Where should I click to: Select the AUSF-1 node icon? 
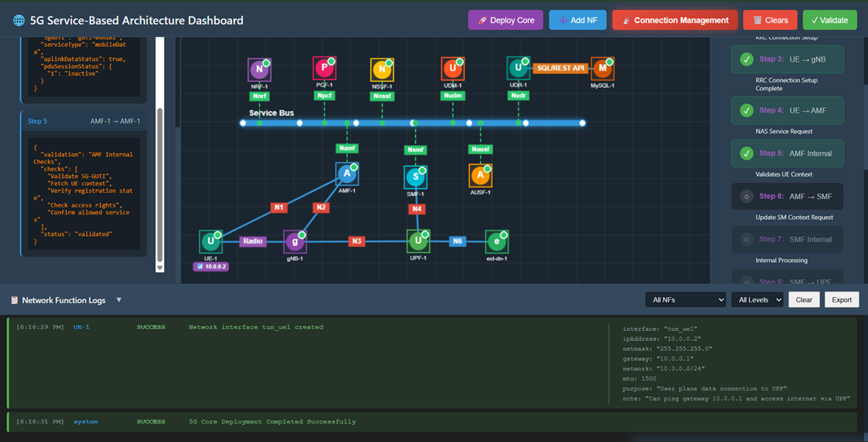(x=480, y=176)
